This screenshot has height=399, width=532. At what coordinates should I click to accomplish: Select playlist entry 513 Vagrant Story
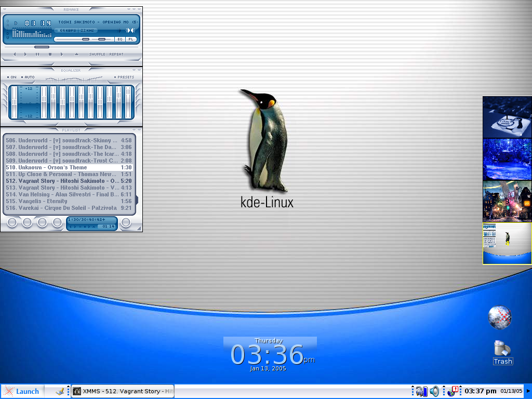click(69, 188)
